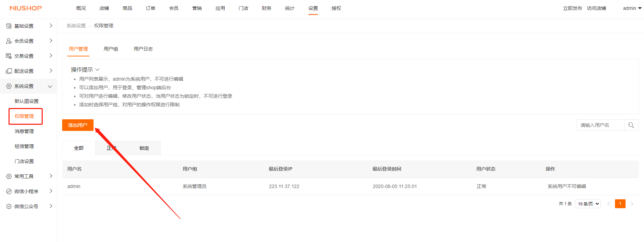Open 概况 in top navigation

click(x=81, y=8)
